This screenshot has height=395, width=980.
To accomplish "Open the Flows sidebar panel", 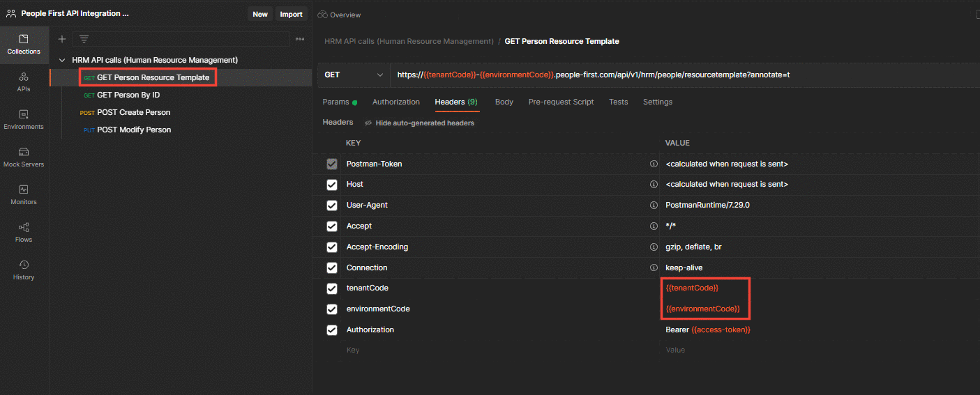I will [x=24, y=233].
